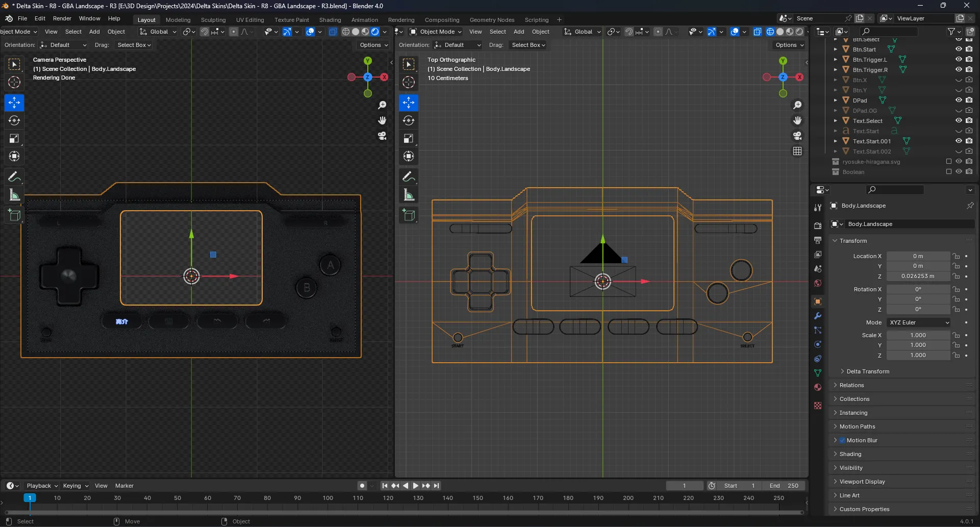Select the Modifier properties wrench icon
The image size is (980, 527).
818,316
